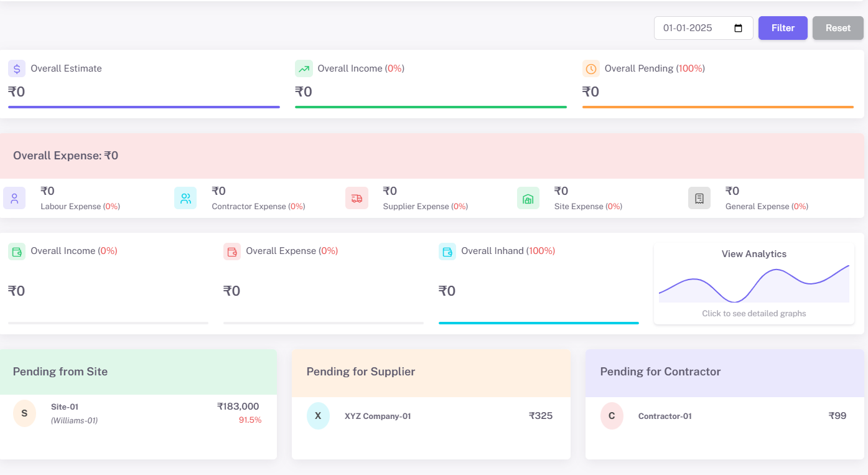Click the Overall Income trending-up icon

pyautogui.click(x=304, y=68)
